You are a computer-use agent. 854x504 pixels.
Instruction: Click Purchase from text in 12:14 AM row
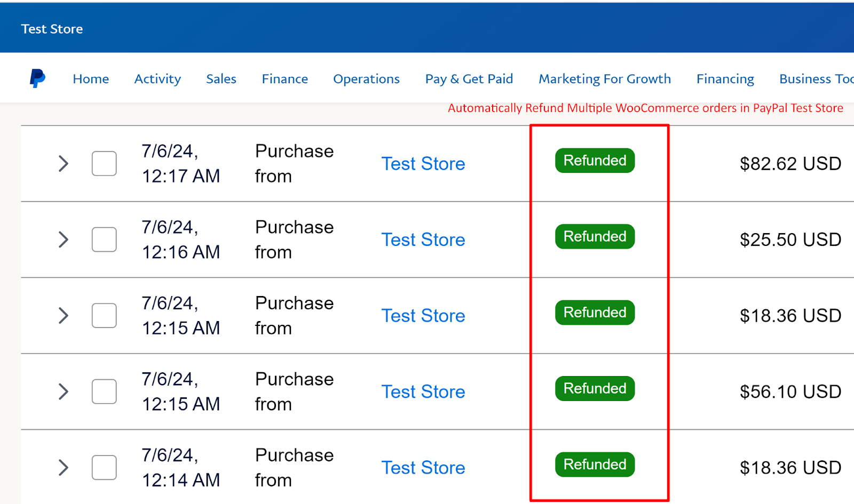pos(294,468)
